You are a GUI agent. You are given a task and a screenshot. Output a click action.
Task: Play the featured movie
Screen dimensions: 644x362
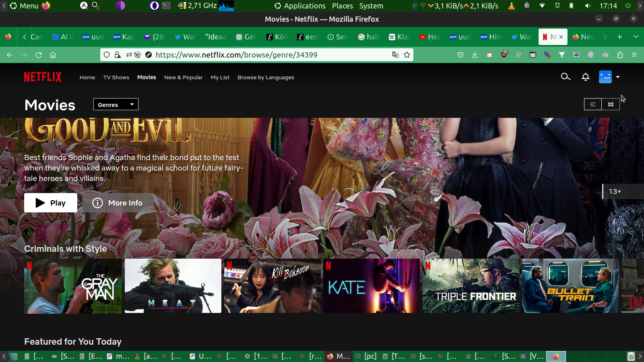tap(51, 203)
